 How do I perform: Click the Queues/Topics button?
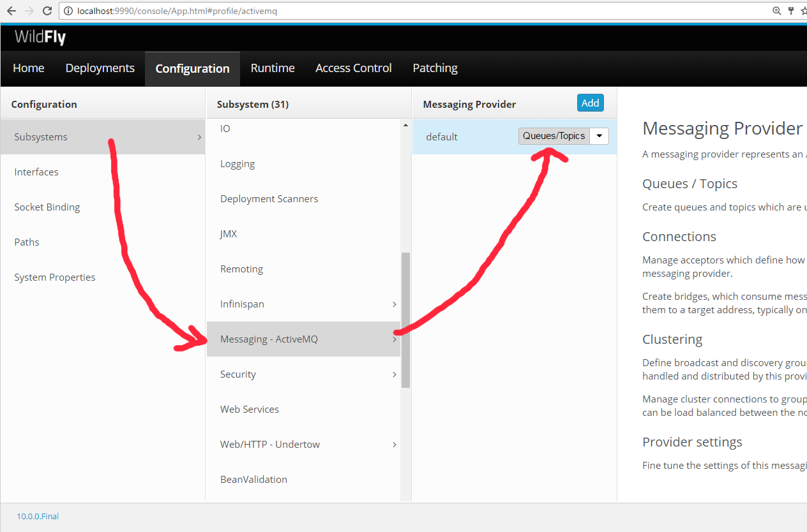pyautogui.click(x=554, y=136)
